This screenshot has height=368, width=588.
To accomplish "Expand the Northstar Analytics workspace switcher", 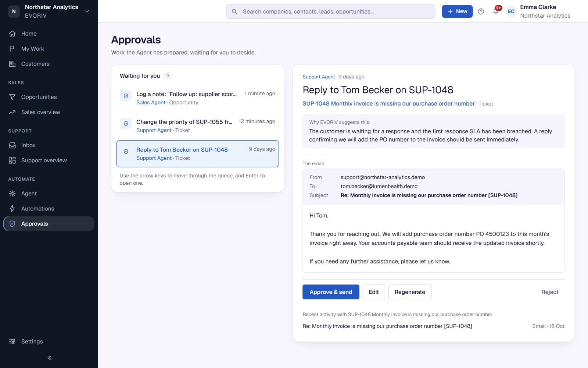I will (49, 11).
